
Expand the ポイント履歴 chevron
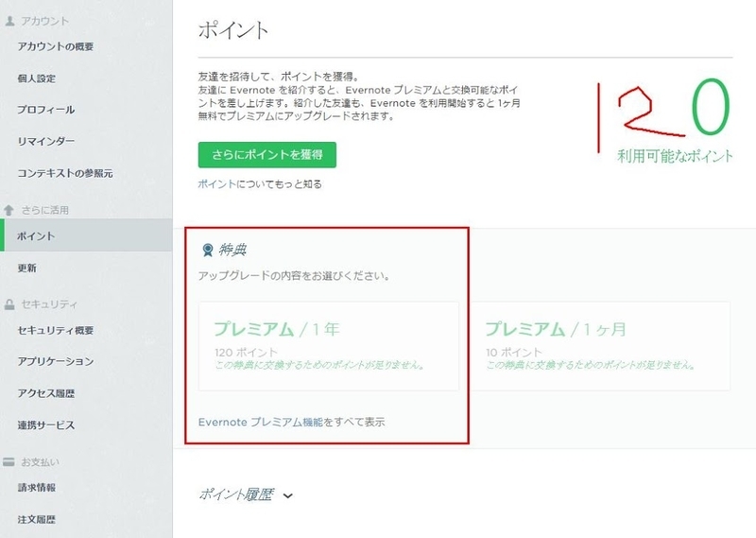[x=288, y=495]
